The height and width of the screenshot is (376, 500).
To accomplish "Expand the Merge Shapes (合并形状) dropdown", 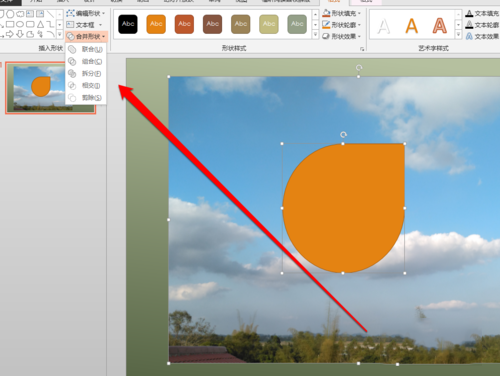I will tap(86, 36).
